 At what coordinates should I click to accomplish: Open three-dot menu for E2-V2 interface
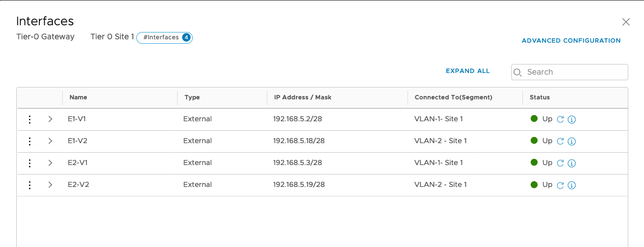pos(30,185)
